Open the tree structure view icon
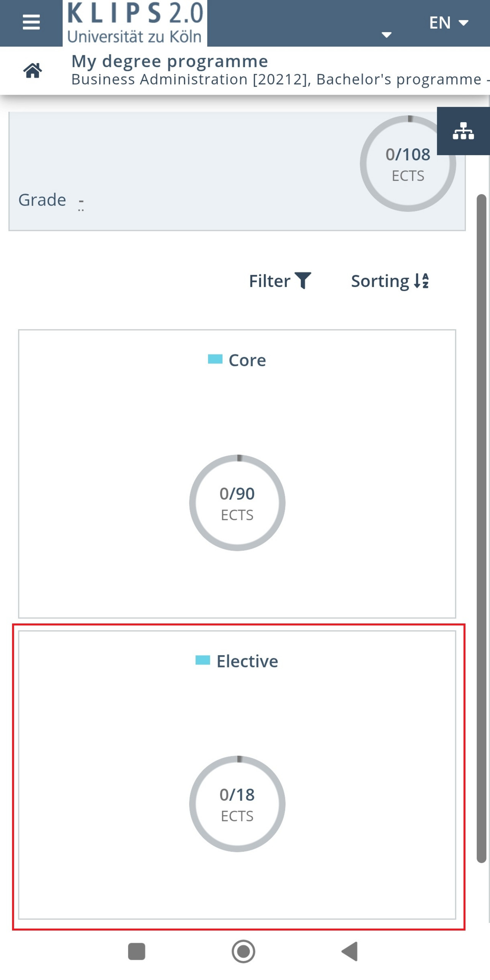 (463, 131)
